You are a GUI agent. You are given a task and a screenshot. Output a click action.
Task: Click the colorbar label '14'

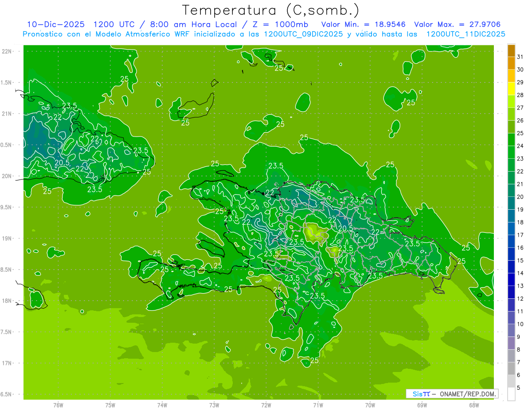point(520,273)
